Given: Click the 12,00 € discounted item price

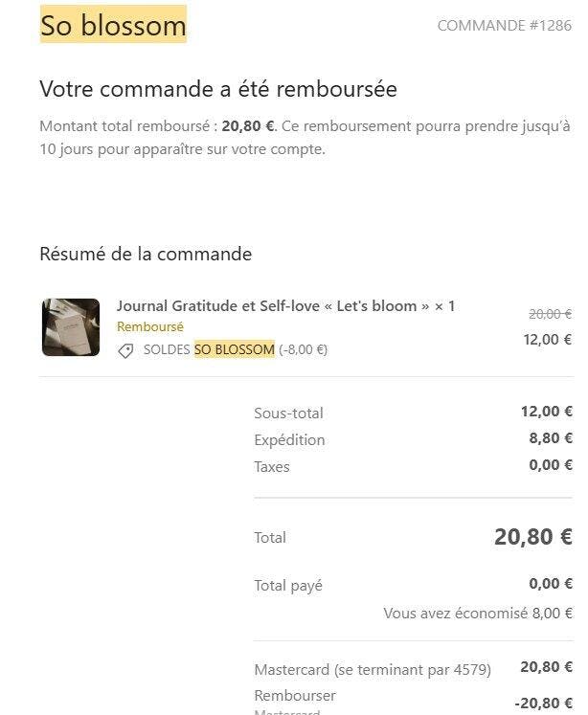Looking at the screenshot, I should pos(547,339).
